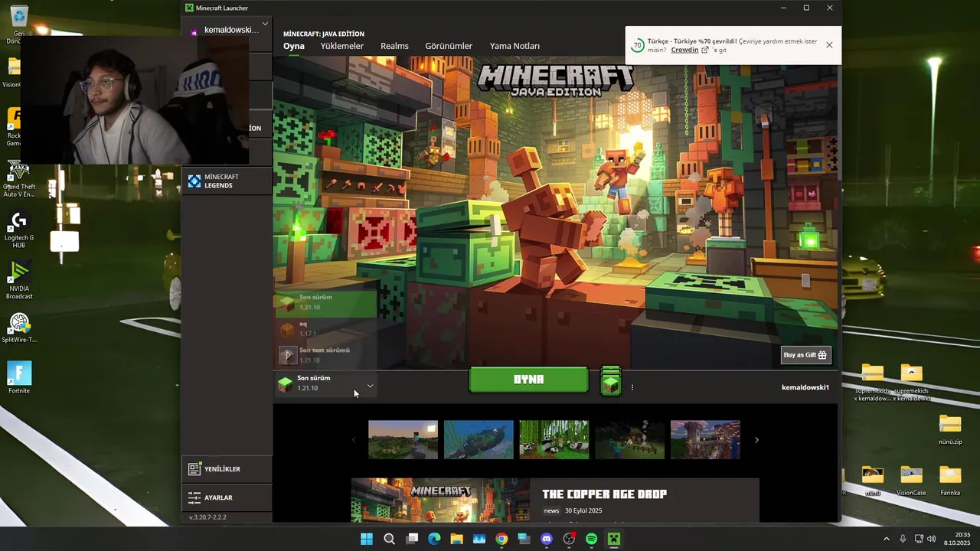Viewport: 980px width, 551px height.
Task: Select the Recycle Bin desktop icon
Action: click(19, 23)
